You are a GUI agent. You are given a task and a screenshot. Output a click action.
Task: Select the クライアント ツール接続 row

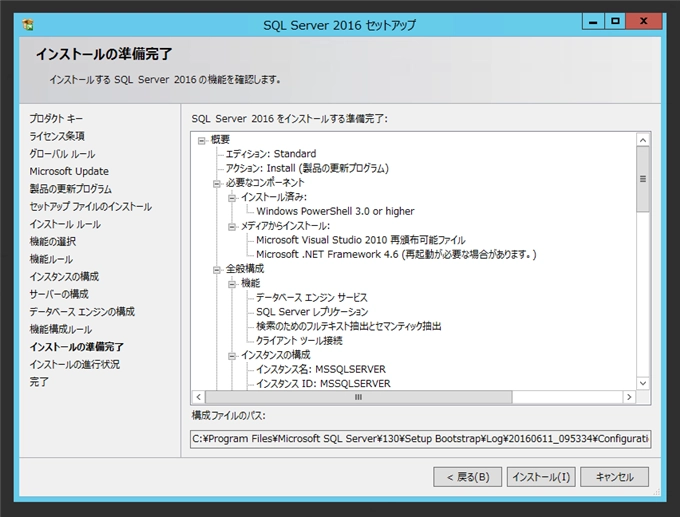[x=299, y=340]
